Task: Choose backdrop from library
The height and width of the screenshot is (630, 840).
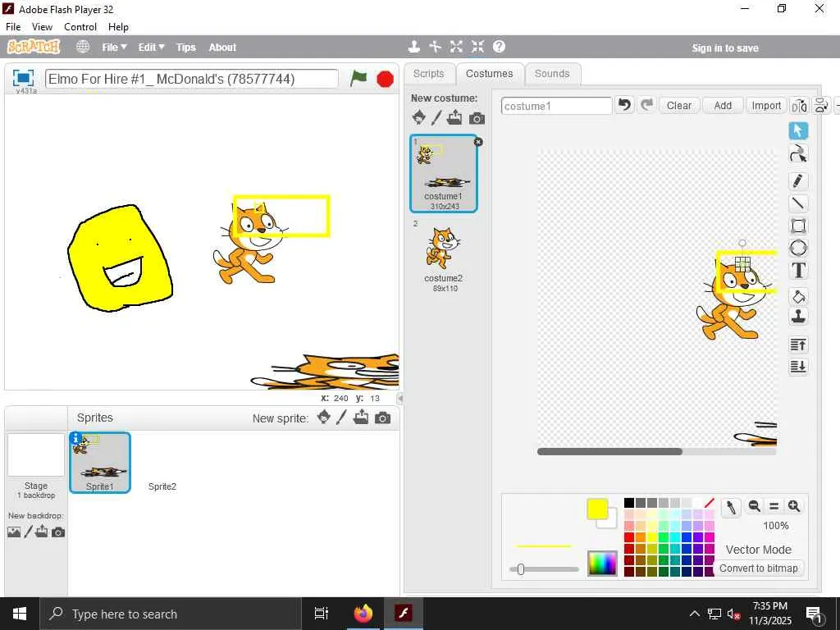Action: (14, 532)
